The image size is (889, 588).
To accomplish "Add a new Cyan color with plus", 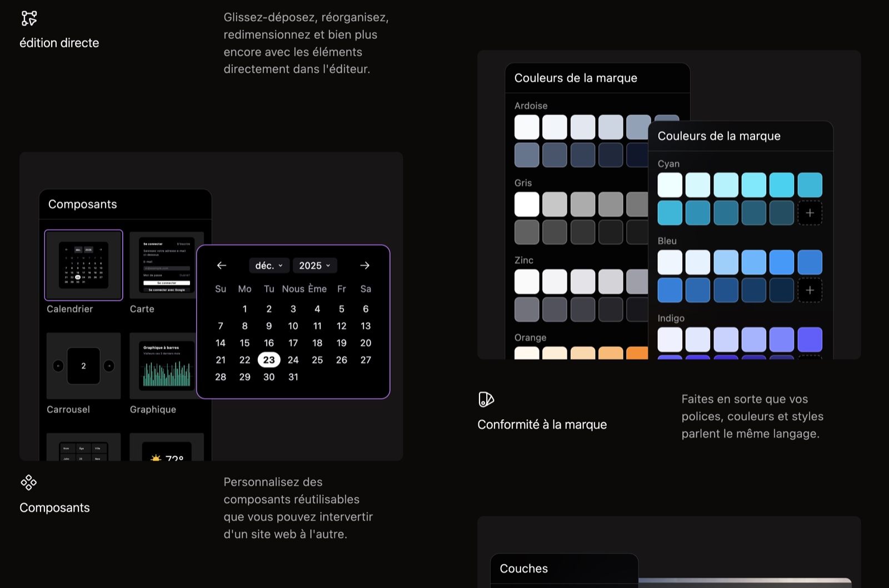I will coord(810,213).
